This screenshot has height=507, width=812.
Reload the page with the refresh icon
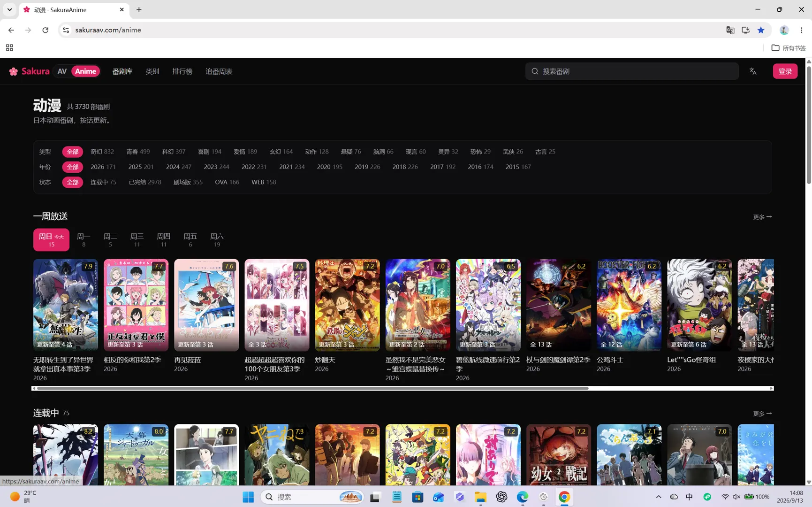(x=46, y=30)
